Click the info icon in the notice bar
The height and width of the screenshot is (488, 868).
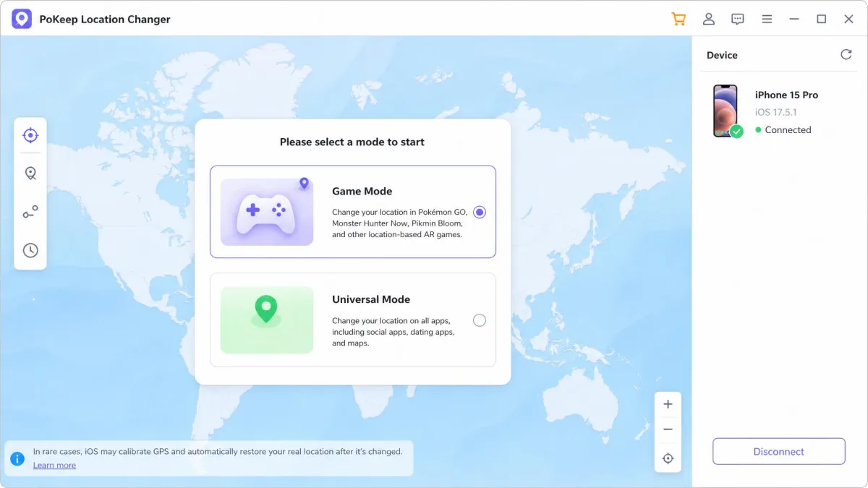tap(17, 458)
